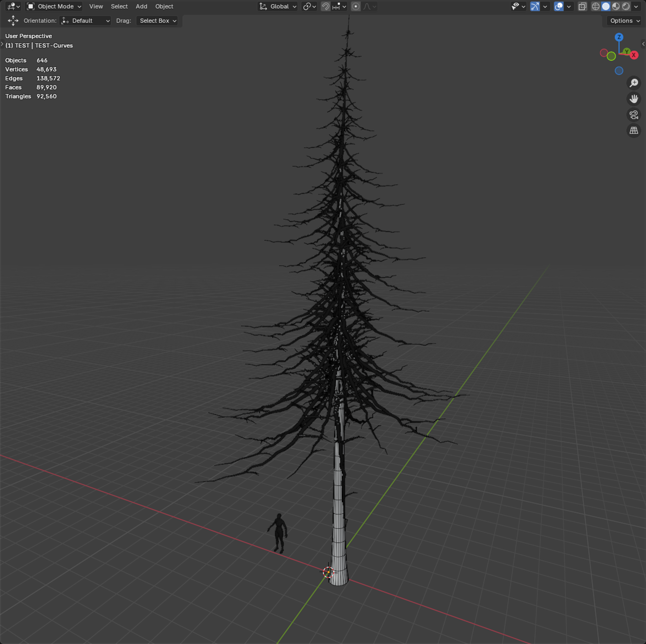Switch perspective/orthographic with grid icon
The width and height of the screenshot is (646, 644).
point(633,131)
